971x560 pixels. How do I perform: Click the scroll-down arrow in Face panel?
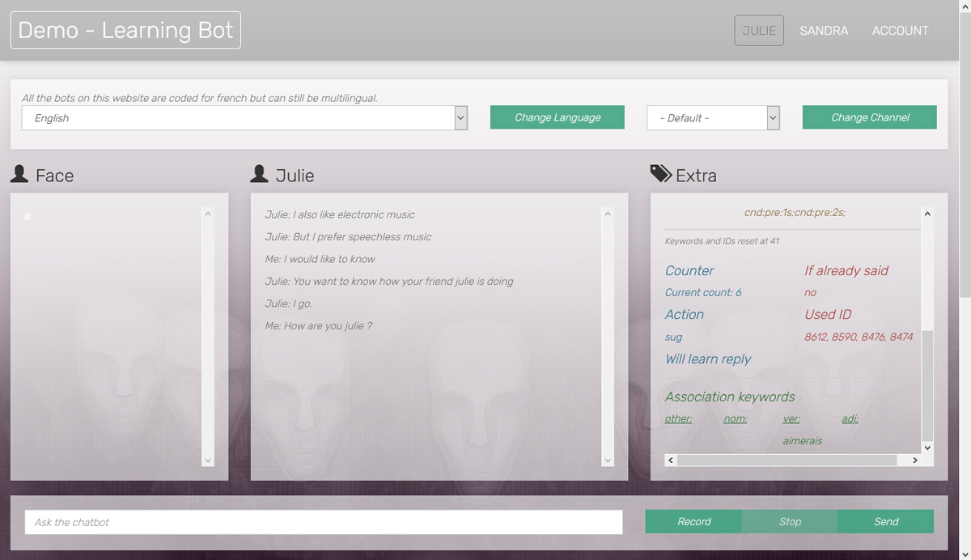pos(208,460)
